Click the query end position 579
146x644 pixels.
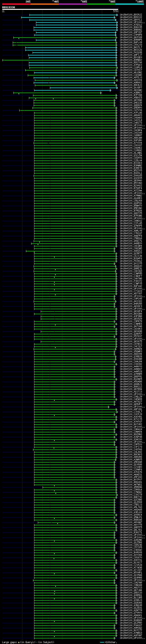115,11
